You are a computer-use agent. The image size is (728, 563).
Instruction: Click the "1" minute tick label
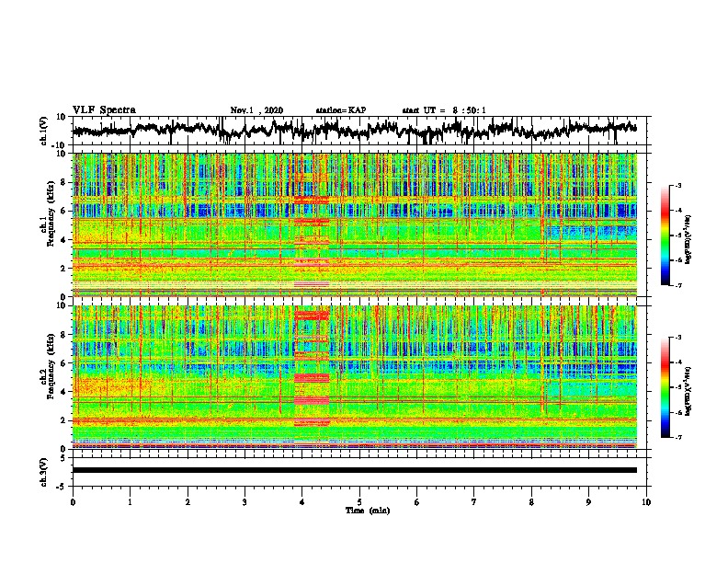pyautogui.click(x=130, y=502)
